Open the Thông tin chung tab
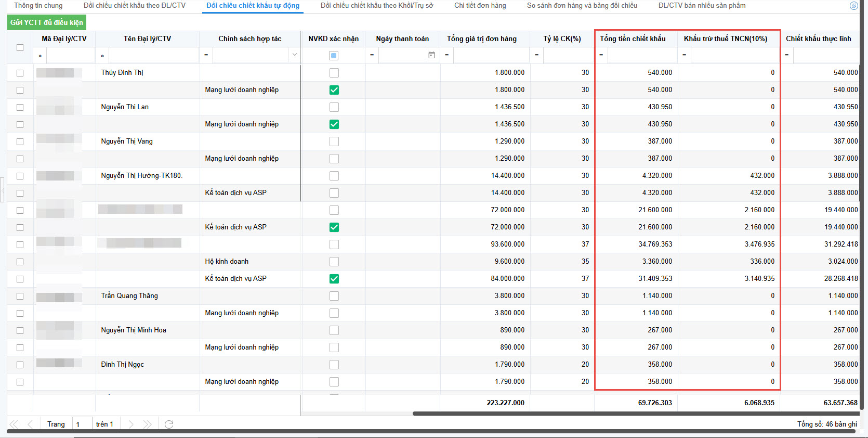This screenshot has width=868, height=438. click(x=38, y=6)
